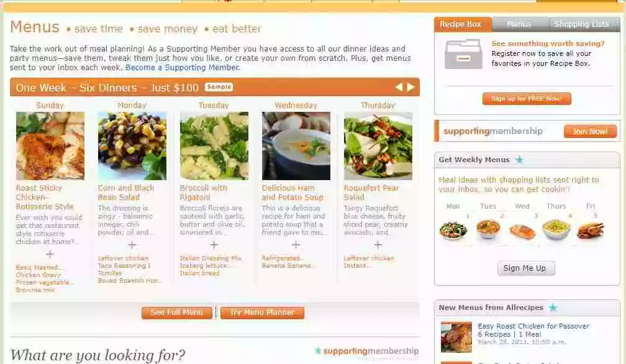Expand the plus sign under Sunday's recipe
This screenshot has height=364, width=626.
coord(50,254)
